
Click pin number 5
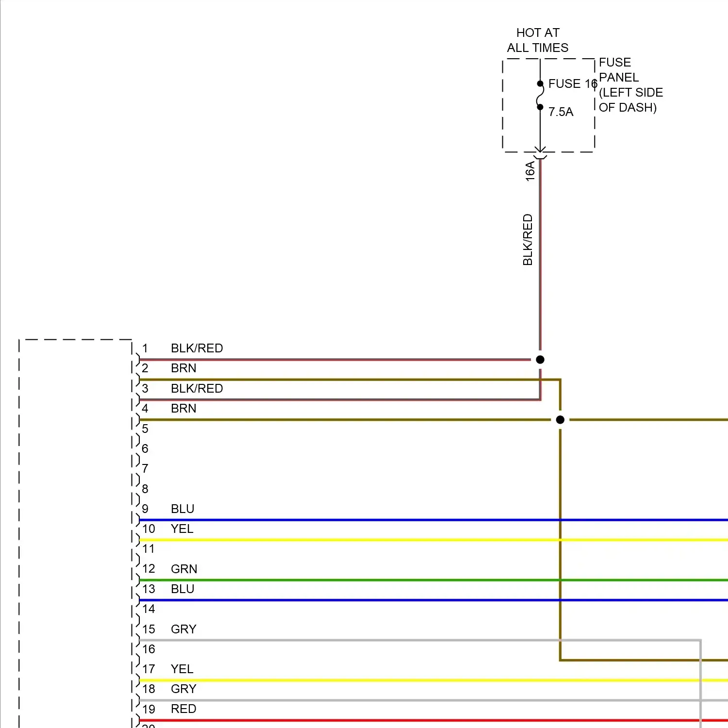click(x=145, y=429)
